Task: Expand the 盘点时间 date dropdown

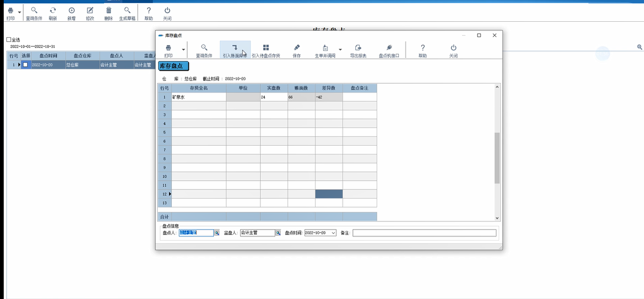Action: click(333, 233)
